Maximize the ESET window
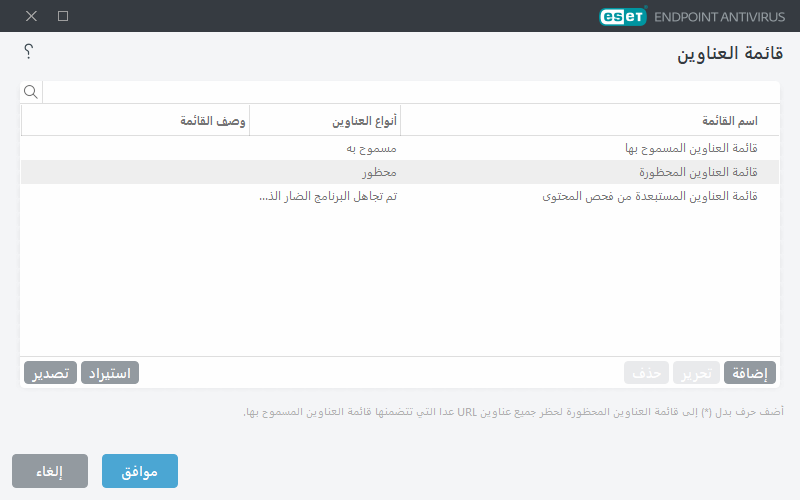This screenshot has height=500, width=800. [x=63, y=16]
